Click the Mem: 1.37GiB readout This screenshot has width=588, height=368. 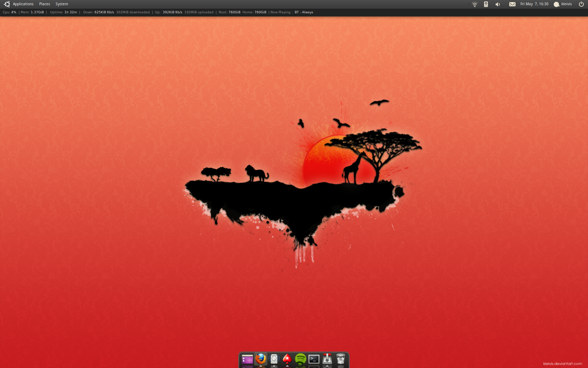click(32, 12)
